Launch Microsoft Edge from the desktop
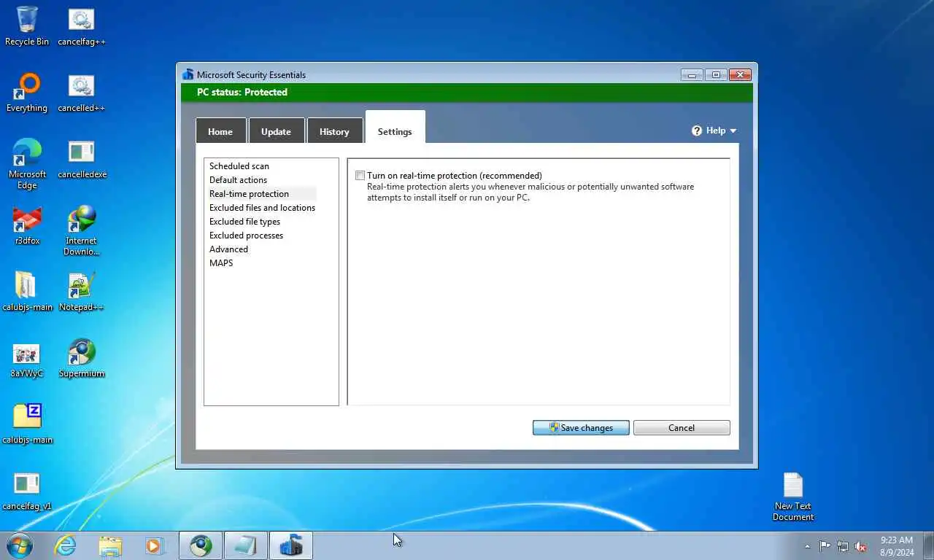 click(27, 163)
